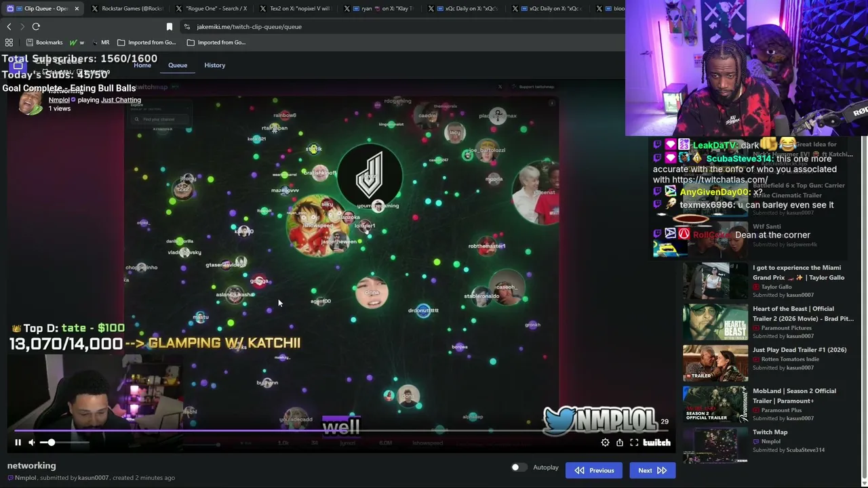Switch to the Tex2 on X tab
This screenshot has height=488, width=868.
pyautogui.click(x=295, y=9)
